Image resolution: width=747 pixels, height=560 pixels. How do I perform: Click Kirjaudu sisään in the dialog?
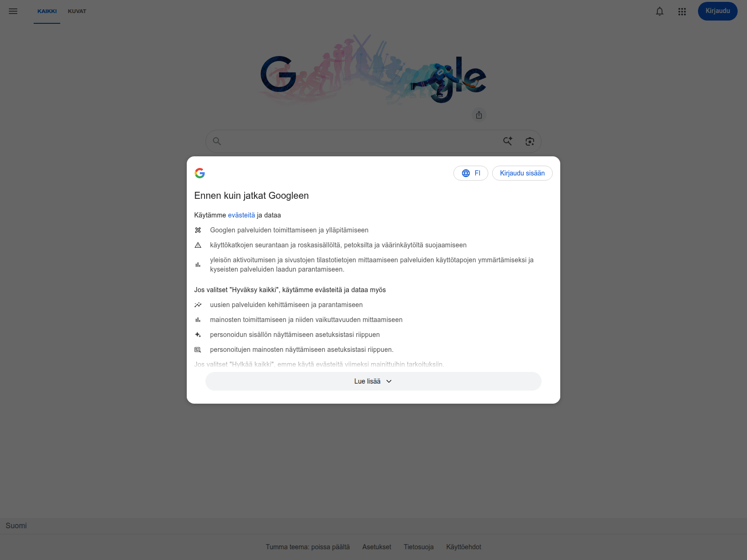pyautogui.click(x=522, y=173)
